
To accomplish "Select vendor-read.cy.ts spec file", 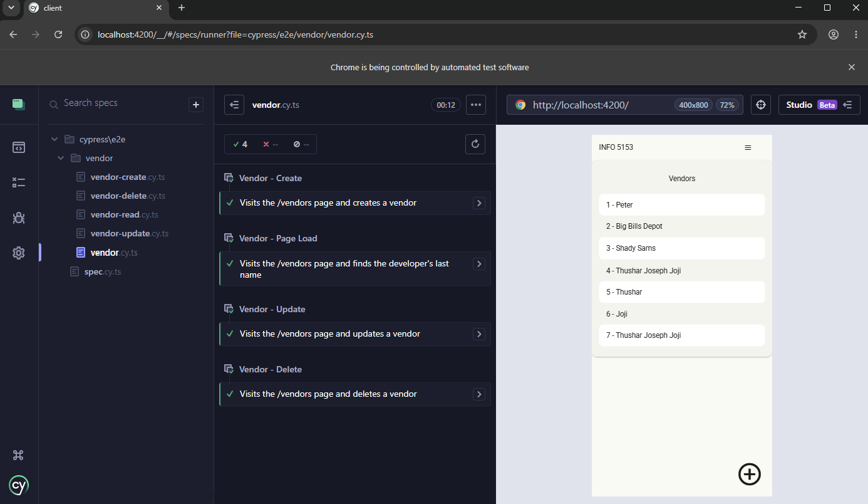I will coord(124,214).
